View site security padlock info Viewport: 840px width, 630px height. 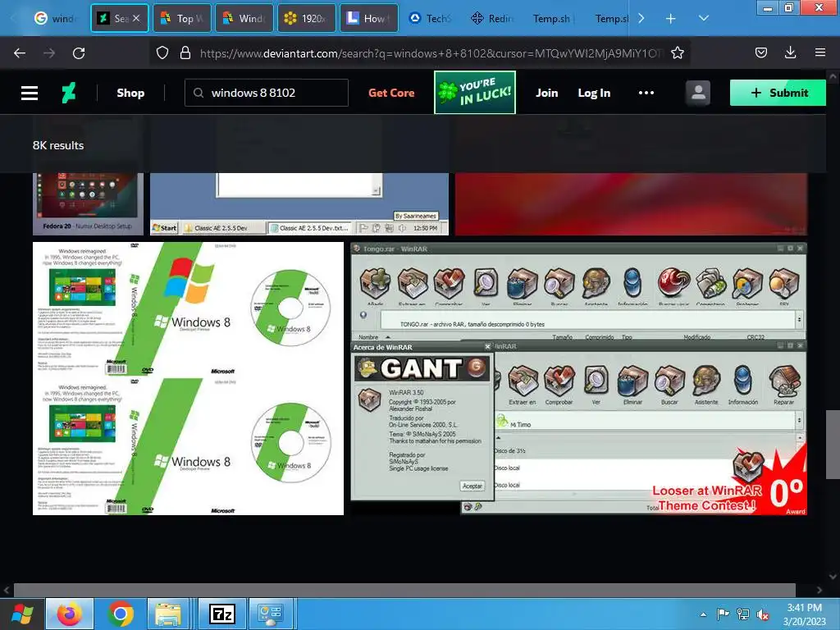(x=185, y=52)
